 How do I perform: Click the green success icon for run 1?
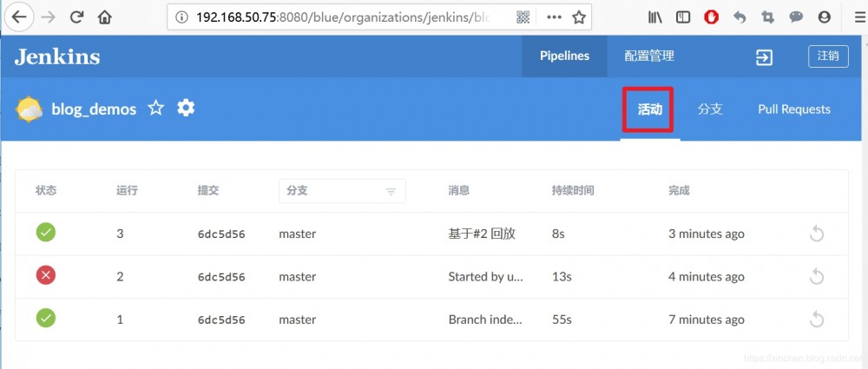[46, 319]
